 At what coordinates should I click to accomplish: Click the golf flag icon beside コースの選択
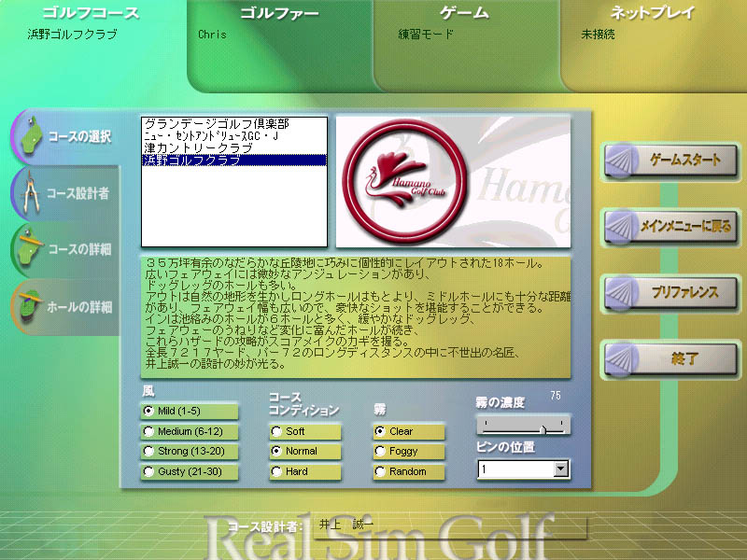point(31,136)
